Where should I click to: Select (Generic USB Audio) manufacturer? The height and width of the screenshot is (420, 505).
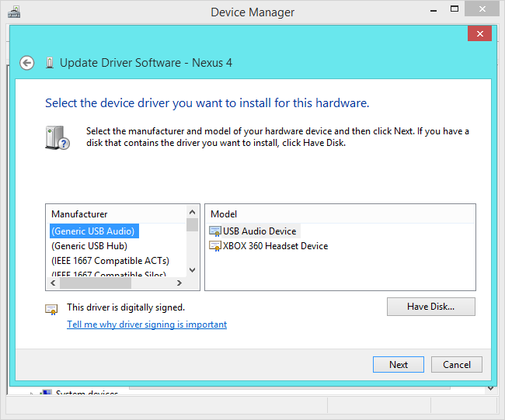93,231
